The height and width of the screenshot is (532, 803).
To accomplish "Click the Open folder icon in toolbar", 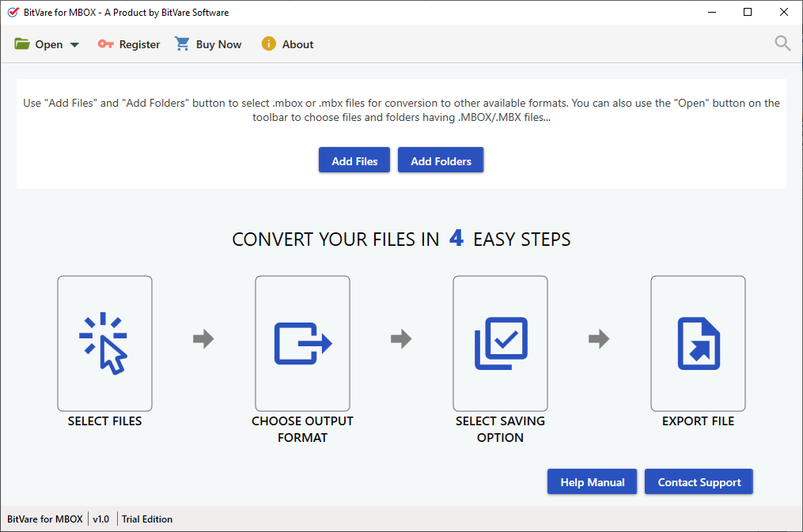I will [x=22, y=44].
